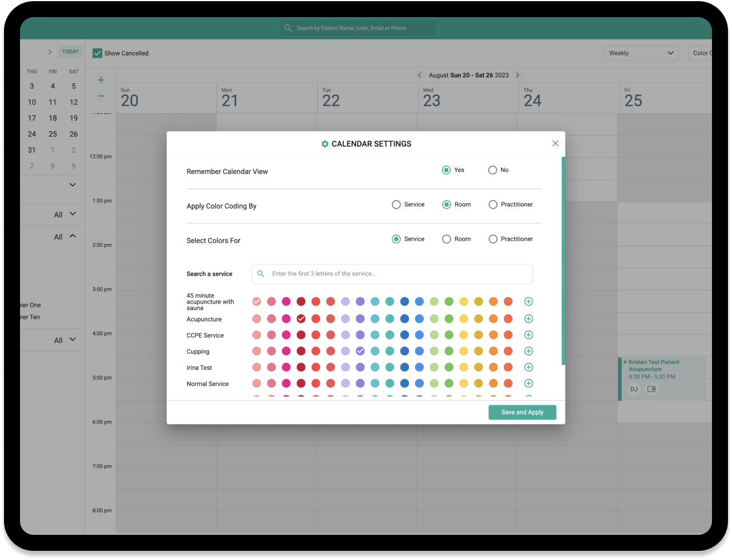The width and height of the screenshot is (732, 560).
Task: Click plus icon to add color for Acupuncture
Action: pyautogui.click(x=528, y=319)
